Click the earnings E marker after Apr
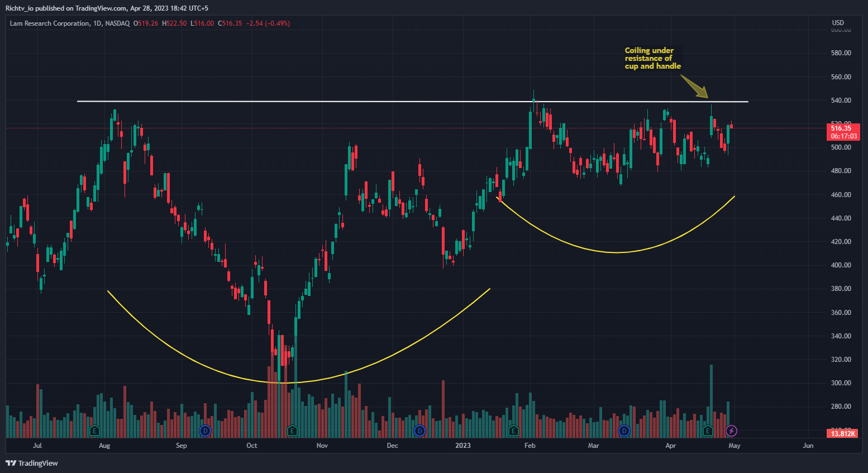Viewport: 868px width, 473px height. (708, 431)
